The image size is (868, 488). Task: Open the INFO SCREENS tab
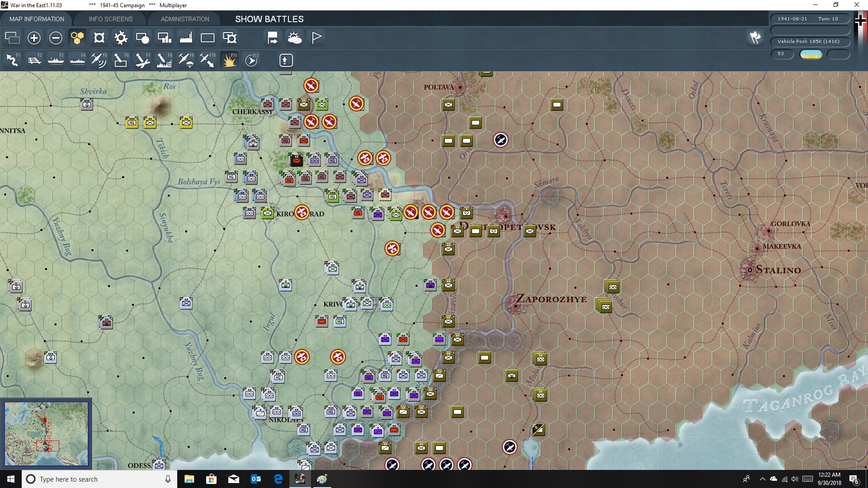pos(111,19)
